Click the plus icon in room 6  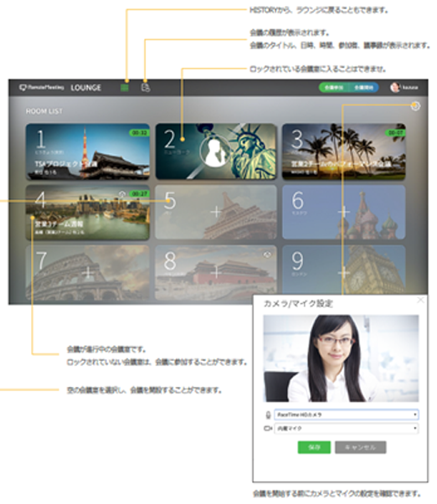pos(343,212)
